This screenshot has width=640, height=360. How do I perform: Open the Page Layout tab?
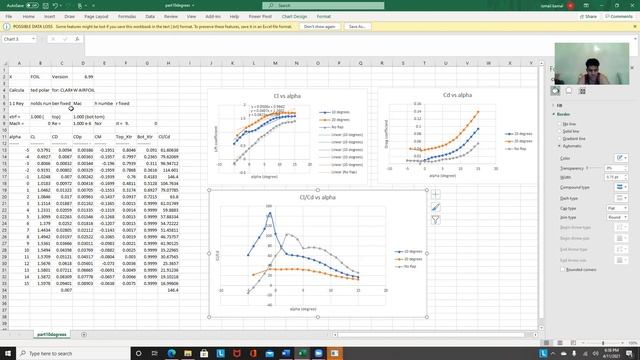click(96, 17)
